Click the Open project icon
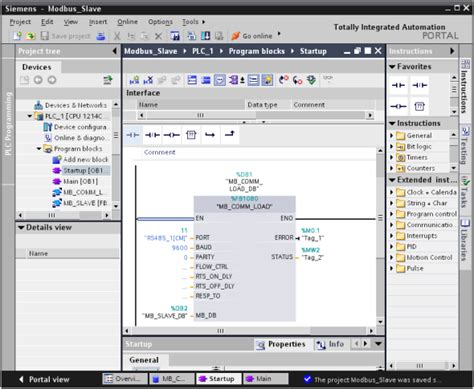 click(31, 36)
